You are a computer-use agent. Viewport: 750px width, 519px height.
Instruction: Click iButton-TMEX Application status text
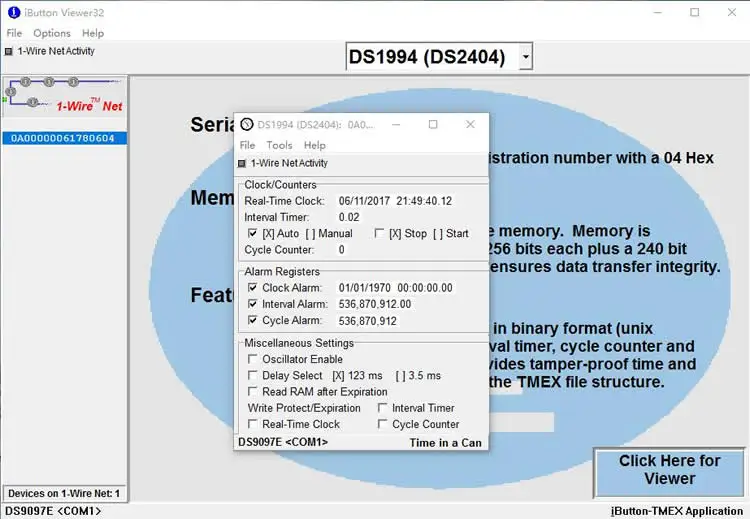pos(676,511)
